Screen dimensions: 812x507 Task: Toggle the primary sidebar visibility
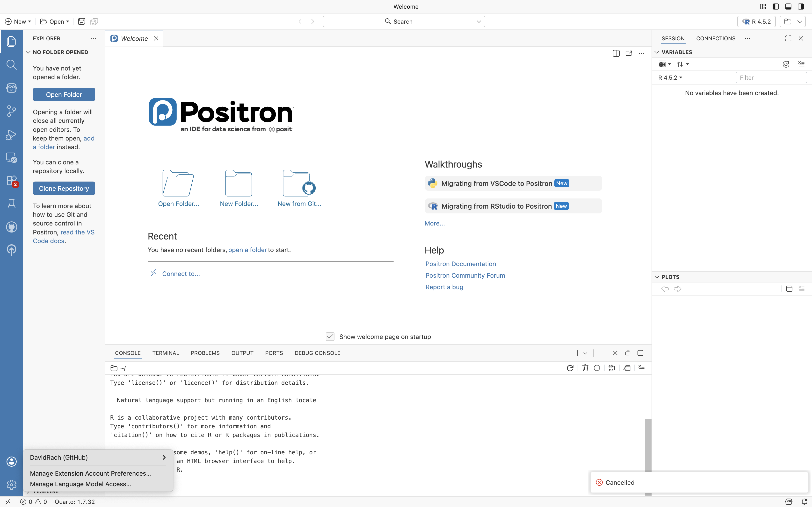coord(776,6)
